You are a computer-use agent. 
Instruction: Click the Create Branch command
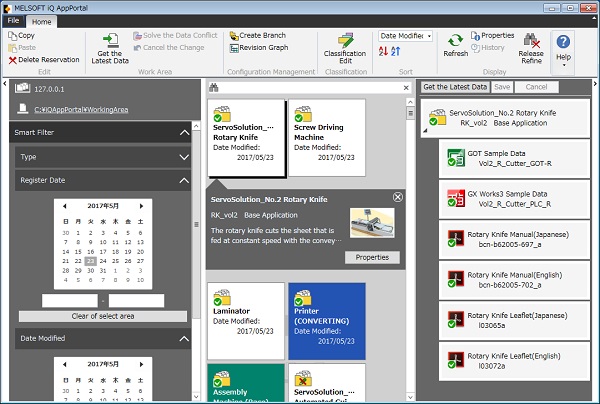(x=257, y=35)
